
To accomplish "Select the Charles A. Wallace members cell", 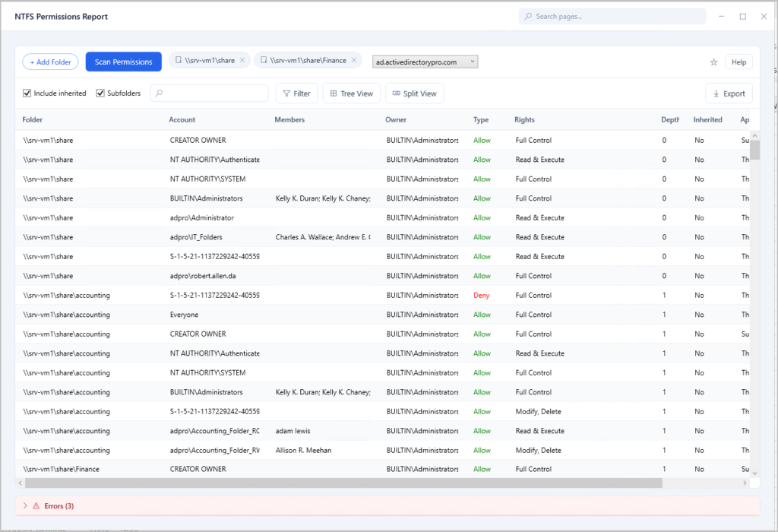I will [322, 237].
